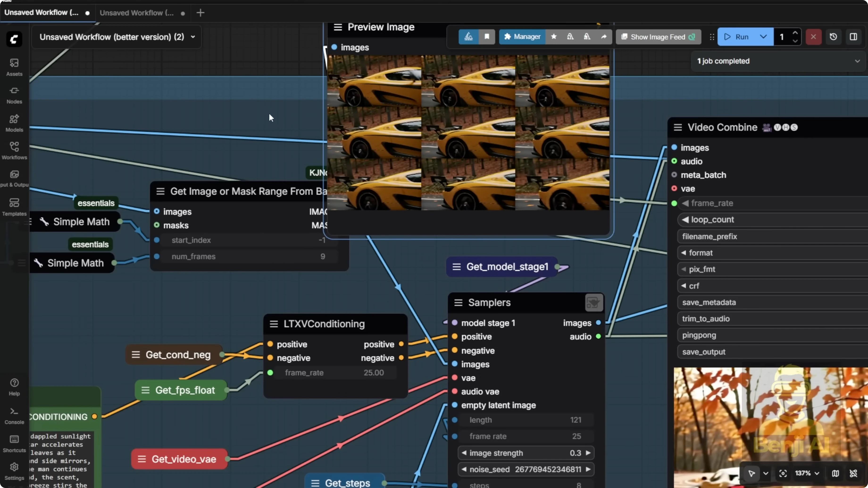Click the Manager button
The image size is (868, 488).
tap(522, 37)
